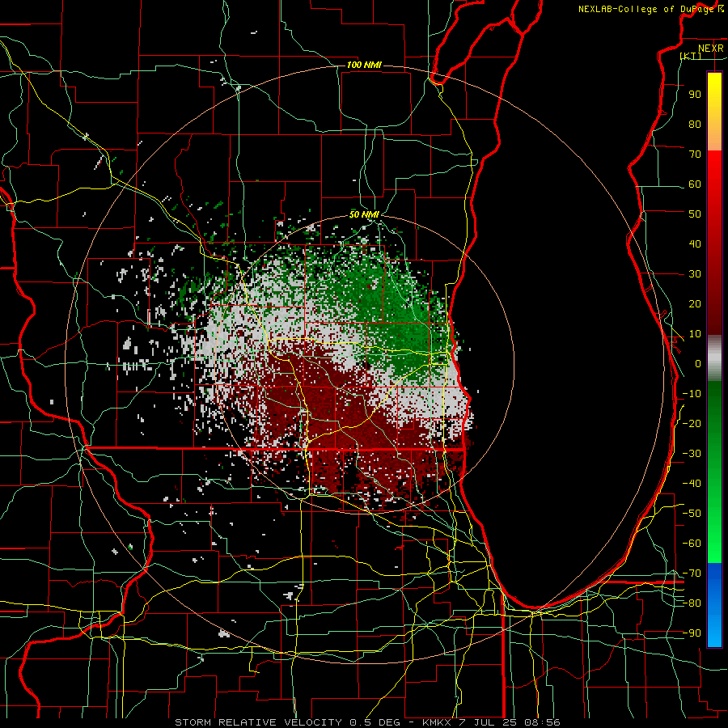Click the positive 20 scale label
This screenshot has width=728, height=728.
(x=695, y=303)
